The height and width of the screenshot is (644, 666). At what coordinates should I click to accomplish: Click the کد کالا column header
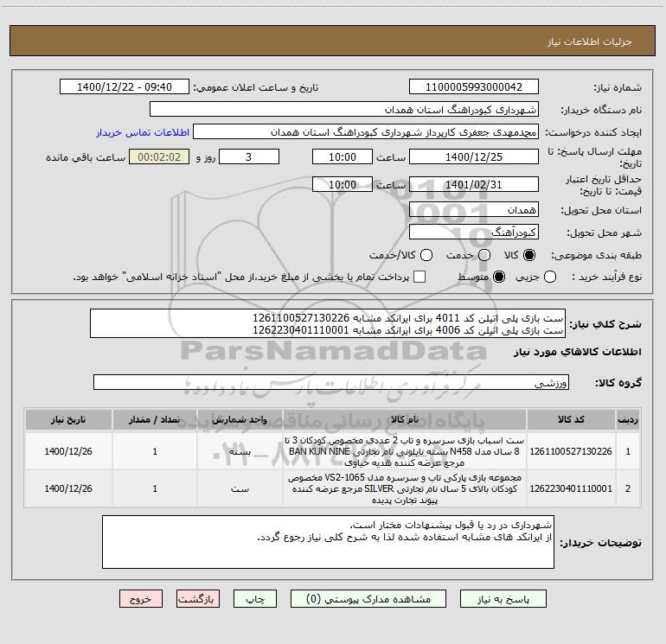tap(571, 419)
